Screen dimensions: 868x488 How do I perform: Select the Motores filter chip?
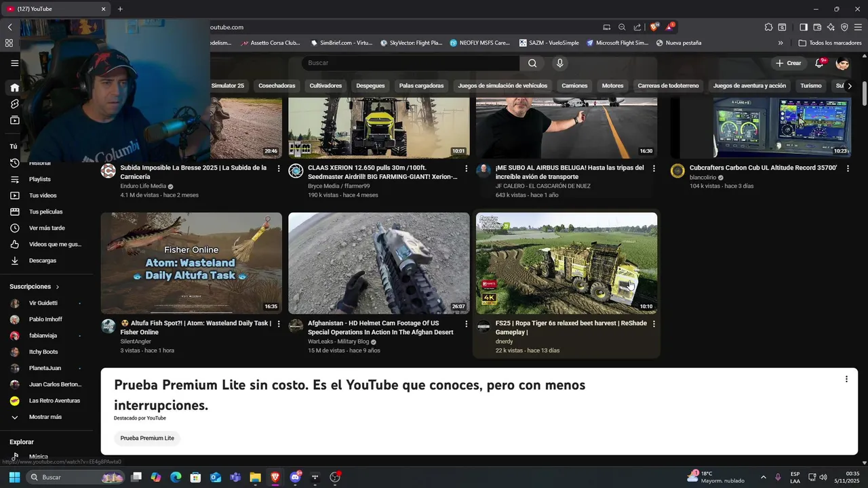tap(612, 86)
